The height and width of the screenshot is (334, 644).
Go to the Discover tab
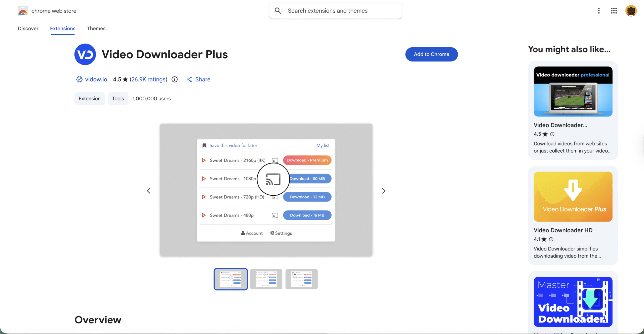point(28,28)
